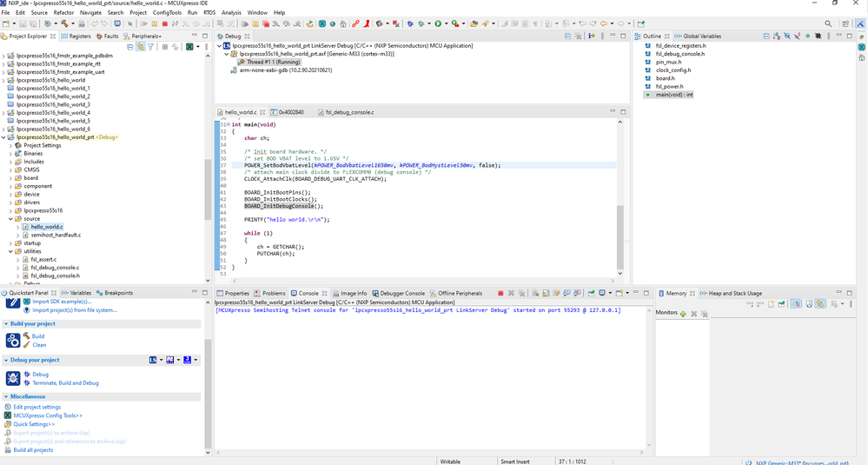Expand the CMSIS folder
The height and width of the screenshot is (465, 868).
[10, 170]
